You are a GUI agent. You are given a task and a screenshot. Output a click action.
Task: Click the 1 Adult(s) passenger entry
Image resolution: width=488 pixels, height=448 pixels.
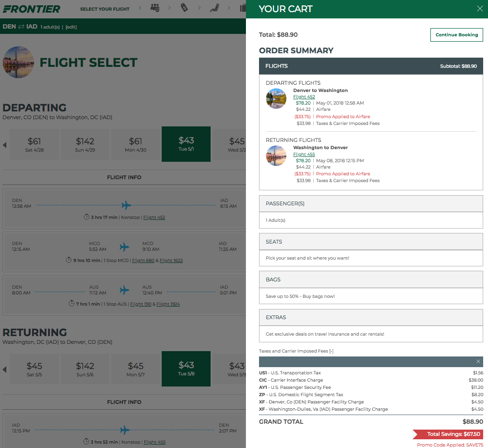(275, 220)
